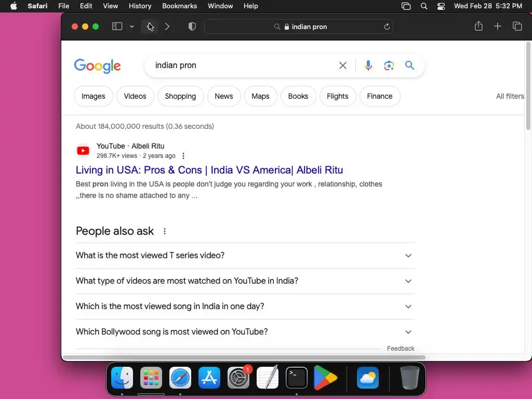532x399 pixels.
Task: Click the vertical page scrollbar
Action: tap(528, 86)
